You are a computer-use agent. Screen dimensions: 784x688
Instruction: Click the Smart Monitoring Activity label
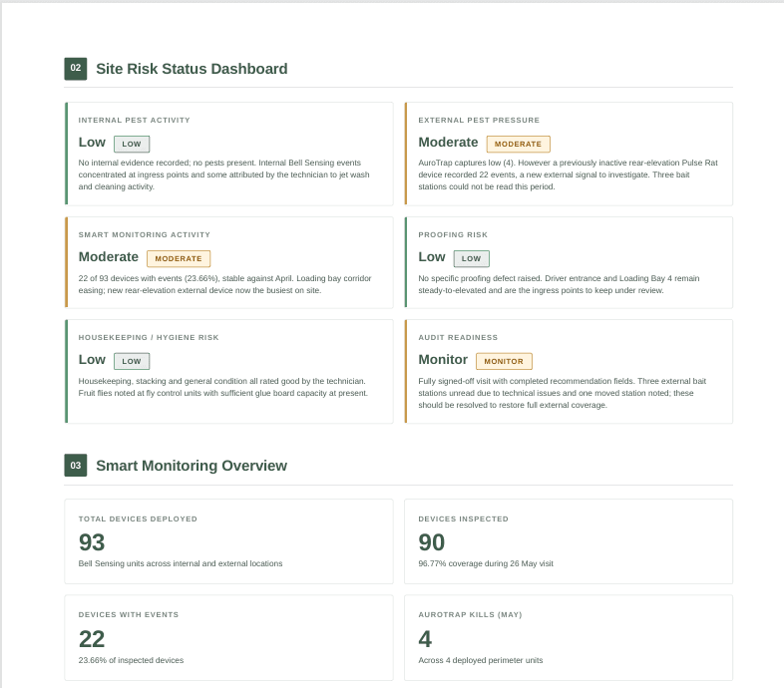[145, 234]
